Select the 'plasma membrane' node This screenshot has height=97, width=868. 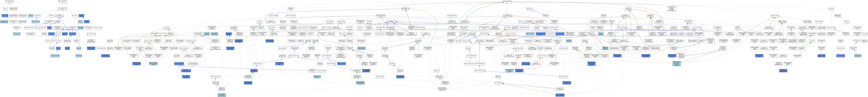tap(36, 22)
